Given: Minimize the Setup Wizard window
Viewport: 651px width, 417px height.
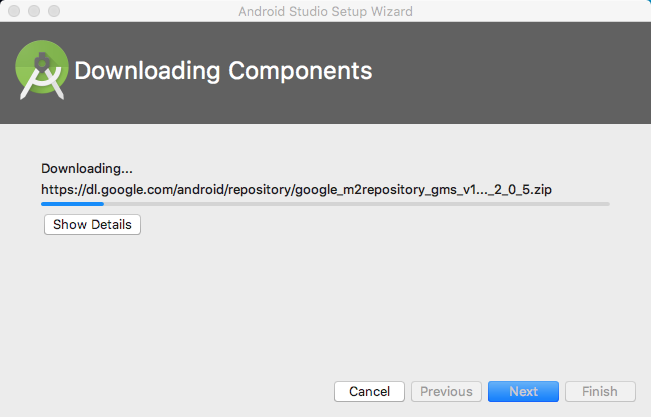Looking at the screenshot, I should click(x=34, y=11).
